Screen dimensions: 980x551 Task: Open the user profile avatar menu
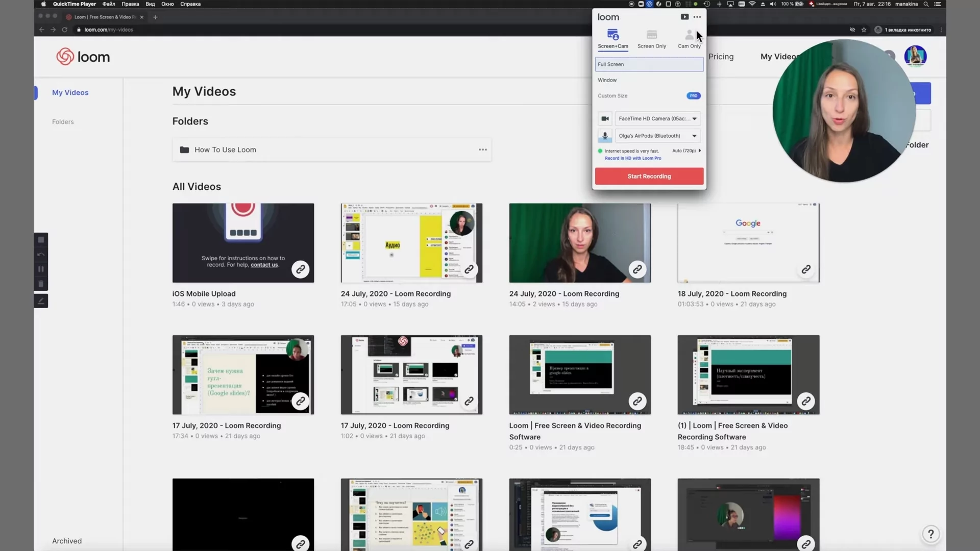(915, 56)
